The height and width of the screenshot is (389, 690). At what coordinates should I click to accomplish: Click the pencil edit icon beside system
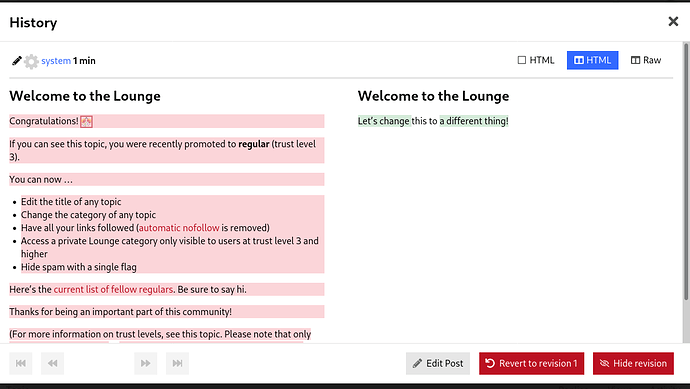pyautogui.click(x=17, y=61)
